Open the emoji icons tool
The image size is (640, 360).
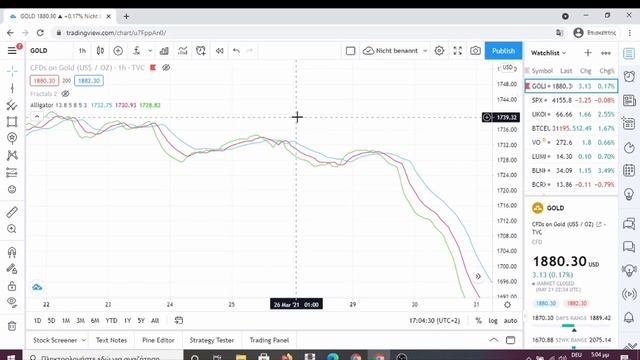(12, 189)
